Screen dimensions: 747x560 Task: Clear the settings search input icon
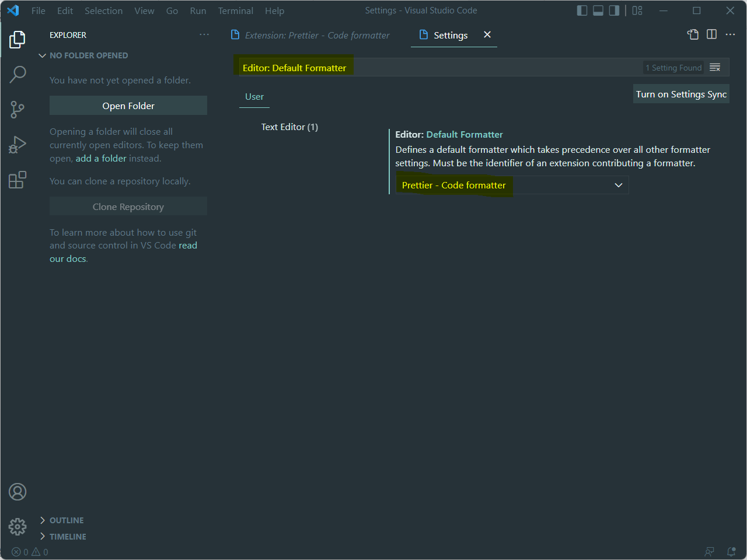715,68
